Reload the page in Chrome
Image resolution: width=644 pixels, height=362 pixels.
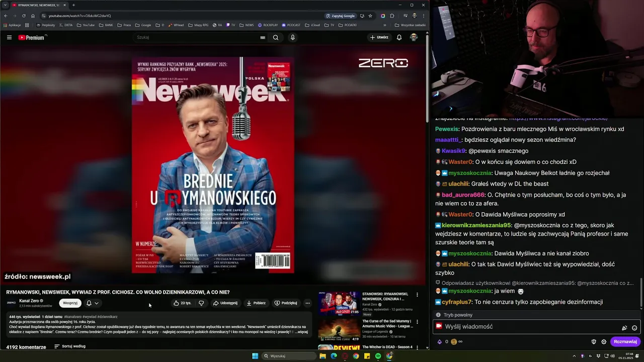24,16
